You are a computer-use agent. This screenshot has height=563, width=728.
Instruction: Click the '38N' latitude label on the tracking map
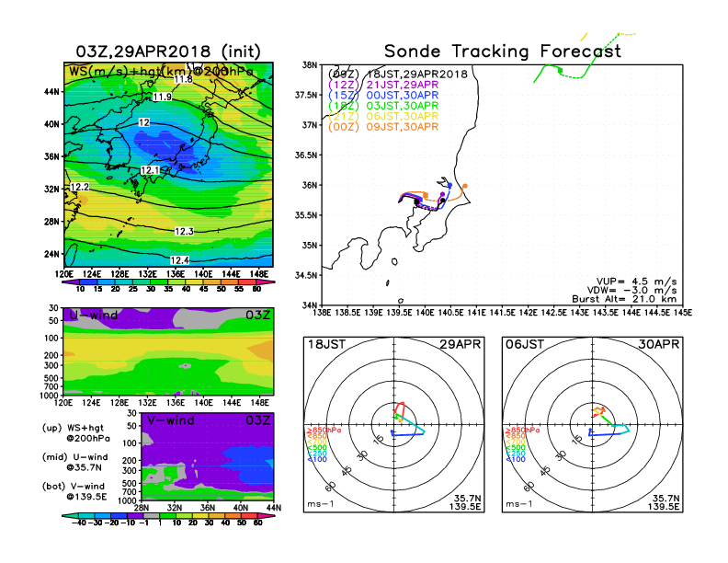pos(310,65)
